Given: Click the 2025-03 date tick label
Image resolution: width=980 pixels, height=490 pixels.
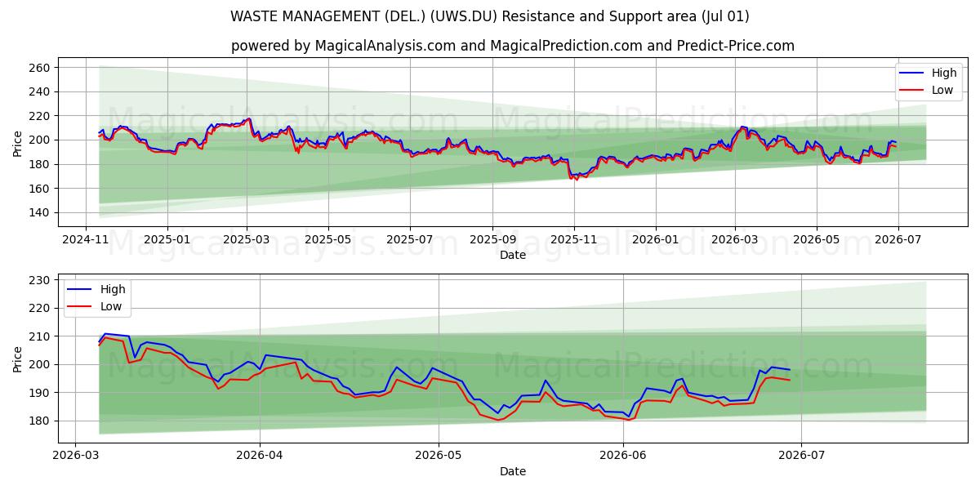Looking at the screenshot, I should point(247,240).
